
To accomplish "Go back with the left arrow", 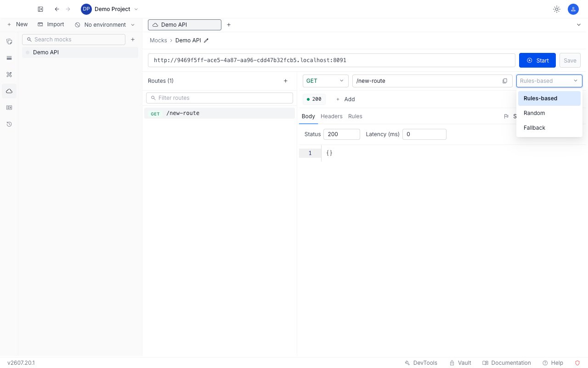I will point(57,9).
